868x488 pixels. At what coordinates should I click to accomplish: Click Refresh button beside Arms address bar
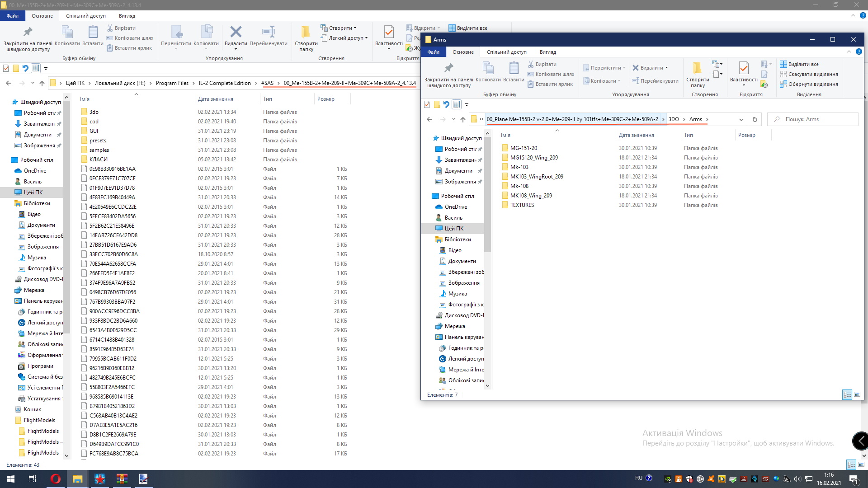[x=755, y=119]
